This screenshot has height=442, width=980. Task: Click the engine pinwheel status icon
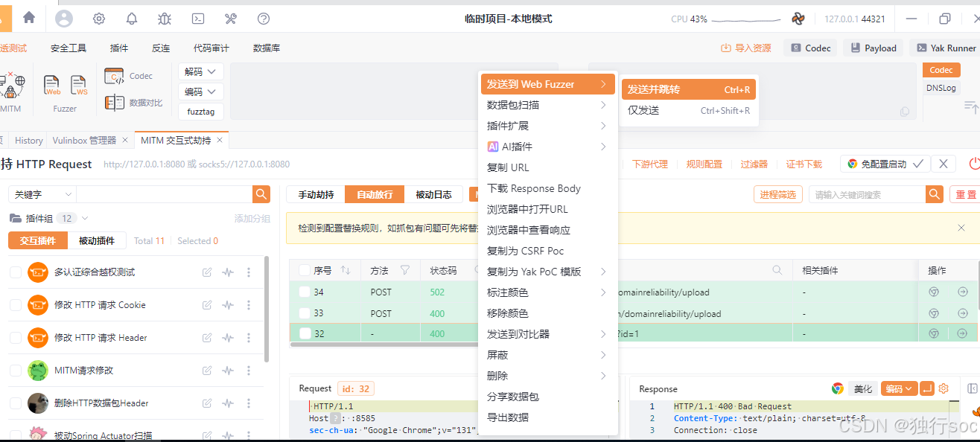click(798, 19)
